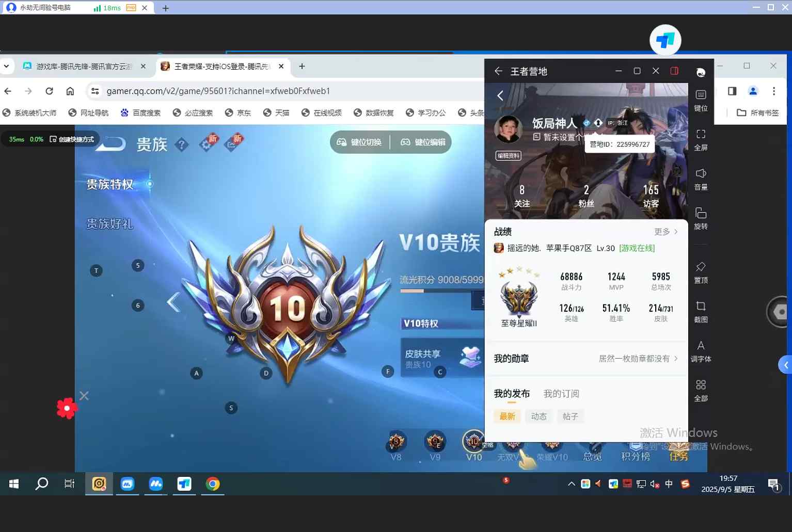Open 京东 bookmark
Image resolution: width=792 pixels, height=532 pixels.
point(238,112)
